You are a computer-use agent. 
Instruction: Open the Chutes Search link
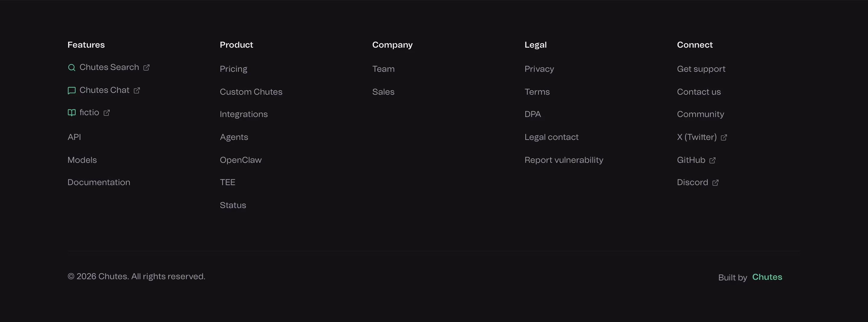[x=109, y=68]
